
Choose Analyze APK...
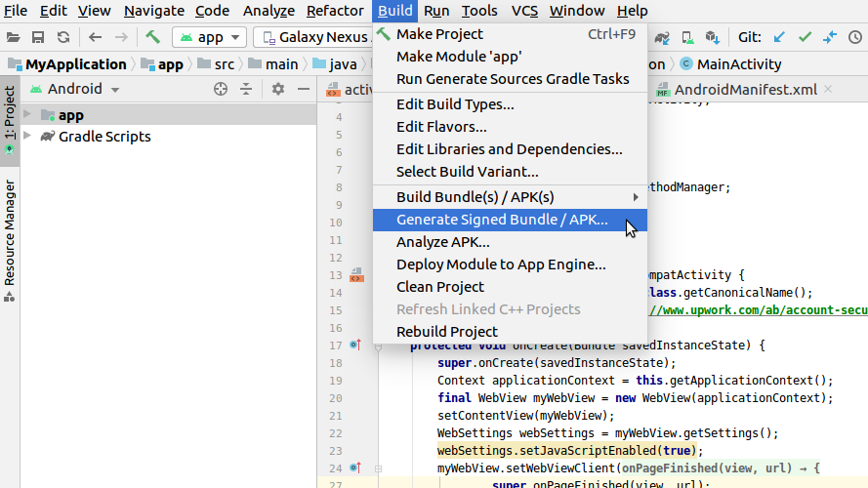[x=510, y=242]
